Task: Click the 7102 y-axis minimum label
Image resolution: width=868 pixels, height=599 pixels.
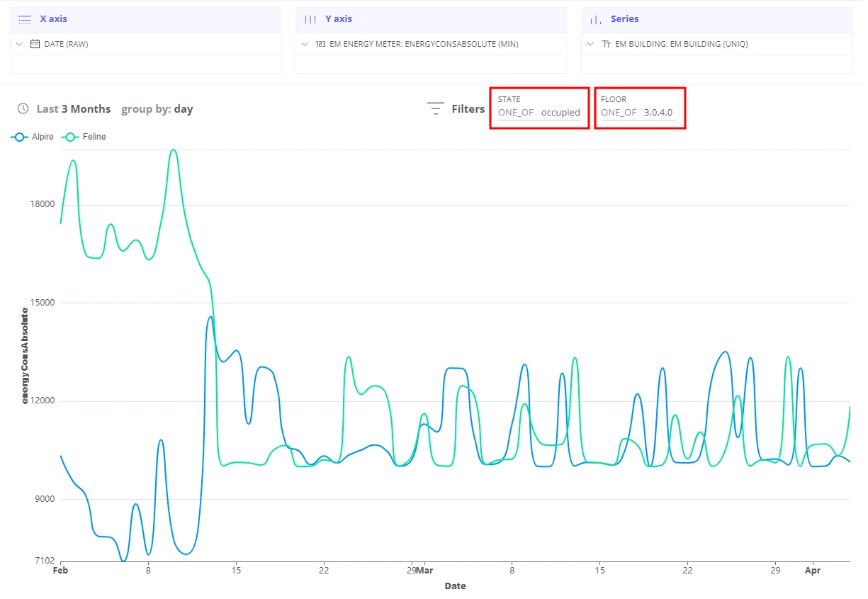Action: pos(44,561)
